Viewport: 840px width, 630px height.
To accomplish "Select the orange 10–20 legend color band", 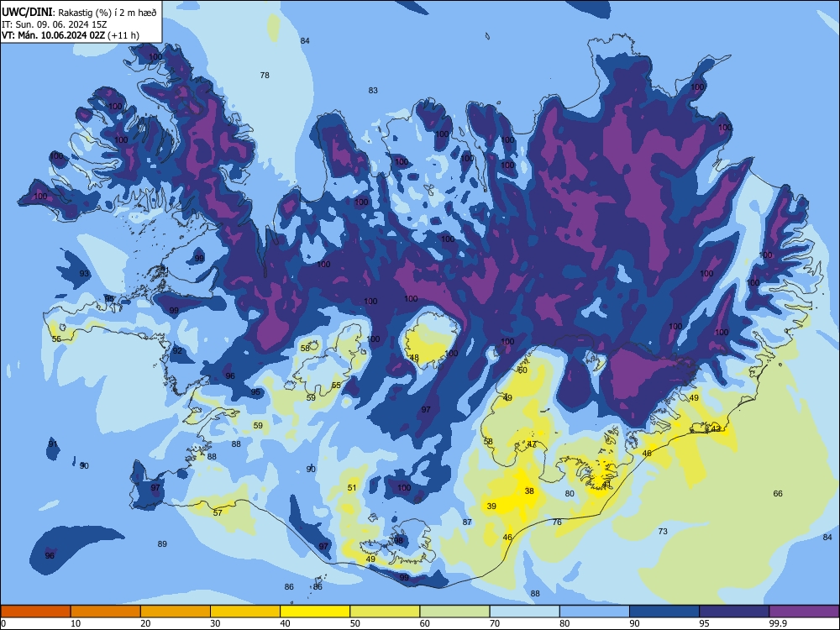I will coord(106,612).
